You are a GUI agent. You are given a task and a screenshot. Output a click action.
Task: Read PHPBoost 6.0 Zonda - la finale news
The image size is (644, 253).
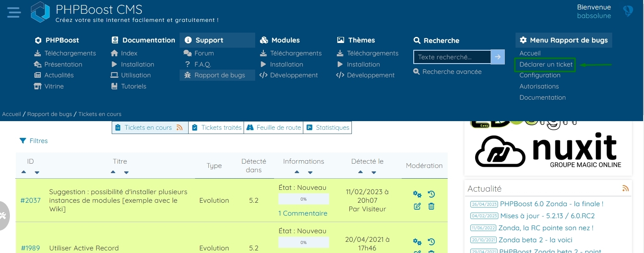(552, 204)
